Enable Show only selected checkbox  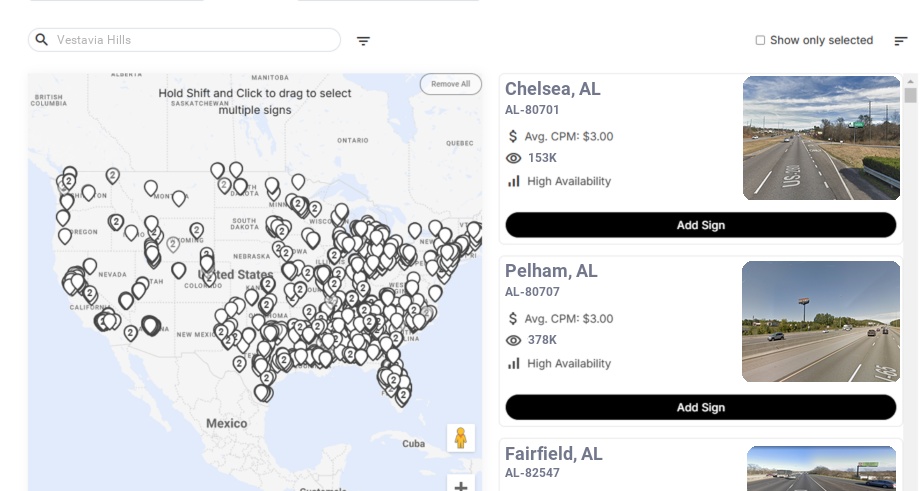point(760,41)
